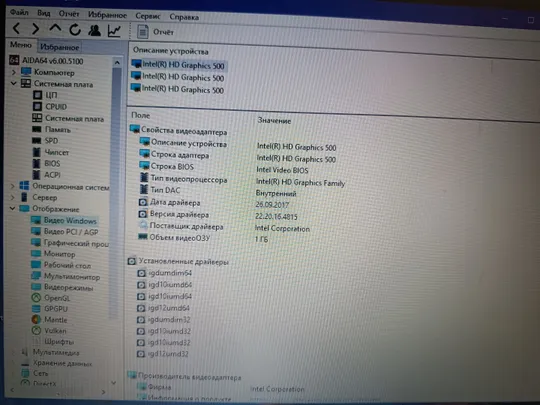Select Видео PCI / AGP tree item
The height and width of the screenshot is (405, 540).
tap(65, 232)
